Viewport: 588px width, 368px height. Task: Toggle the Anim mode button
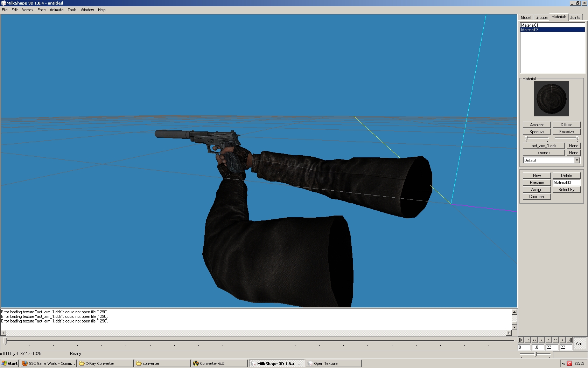580,343
